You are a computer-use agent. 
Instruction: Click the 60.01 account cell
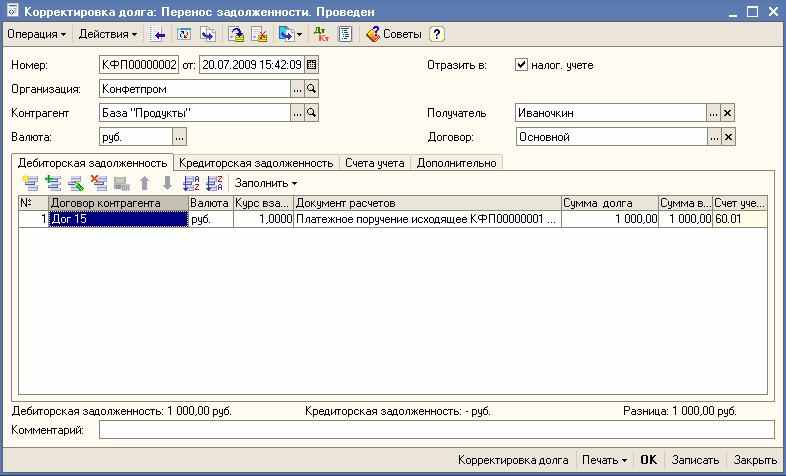[x=740, y=219]
